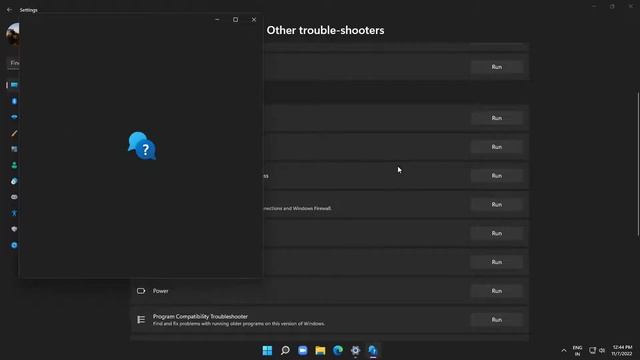Open ENG IN language switcher
The width and height of the screenshot is (640, 360).
577,351
